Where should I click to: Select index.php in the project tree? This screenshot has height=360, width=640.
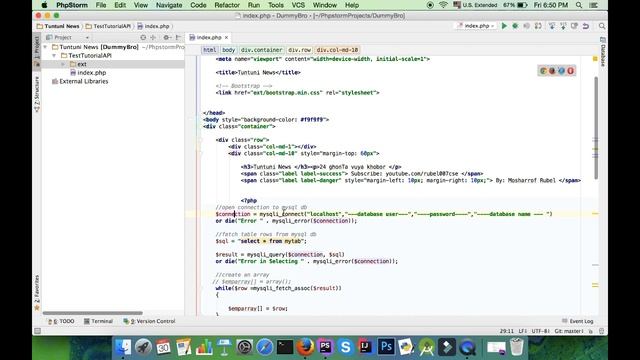tap(88, 73)
